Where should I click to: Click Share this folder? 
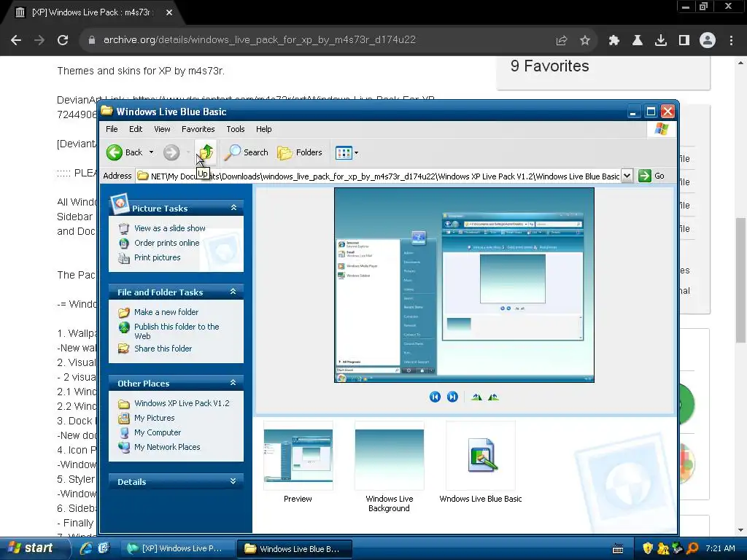click(x=163, y=349)
